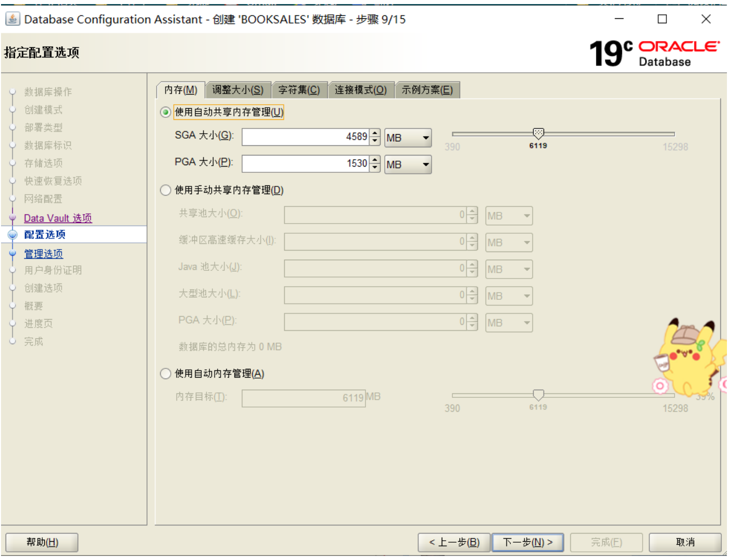The height and width of the screenshot is (560, 731).
Task: Switch to the 连接模式(O) tab
Action: 360,90
